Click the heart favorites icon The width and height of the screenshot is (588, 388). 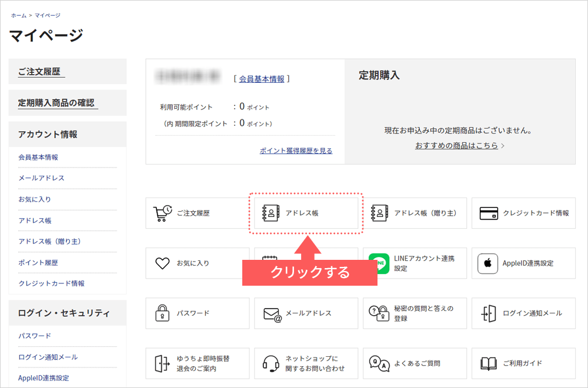tap(162, 263)
